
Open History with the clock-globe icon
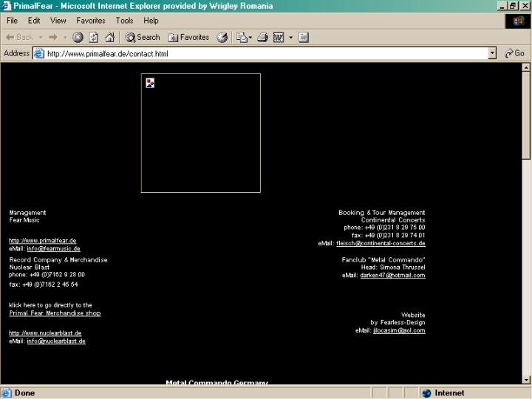(x=222, y=38)
